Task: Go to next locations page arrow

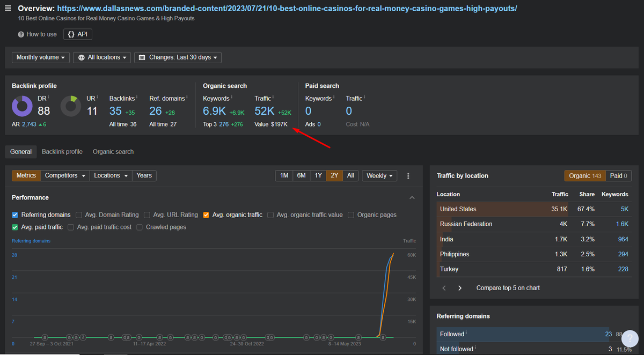Action: click(x=460, y=288)
